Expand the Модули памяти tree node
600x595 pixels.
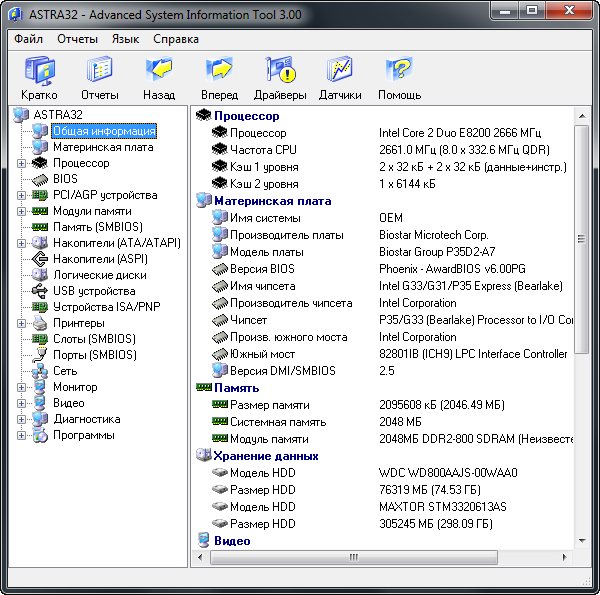tap(22, 211)
